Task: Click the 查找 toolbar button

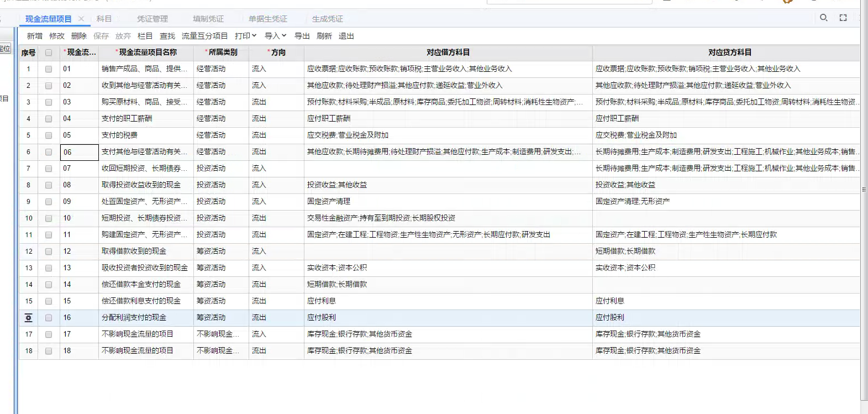Action: click(x=167, y=36)
